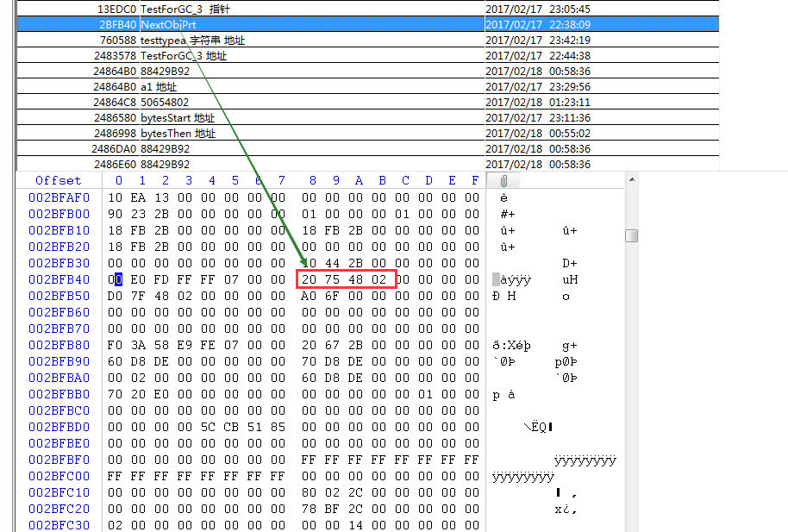788x532 pixels.
Task: Click the column A header
Action: pos(359,180)
